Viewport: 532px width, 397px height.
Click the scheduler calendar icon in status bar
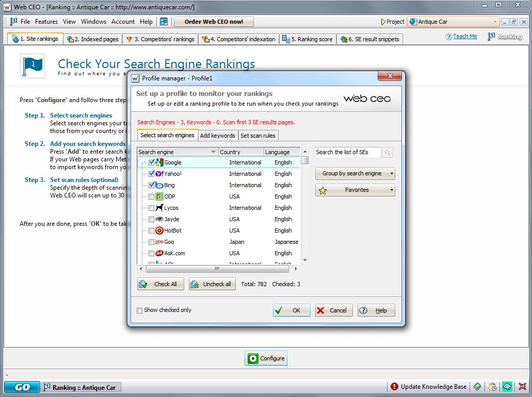click(493, 387)
